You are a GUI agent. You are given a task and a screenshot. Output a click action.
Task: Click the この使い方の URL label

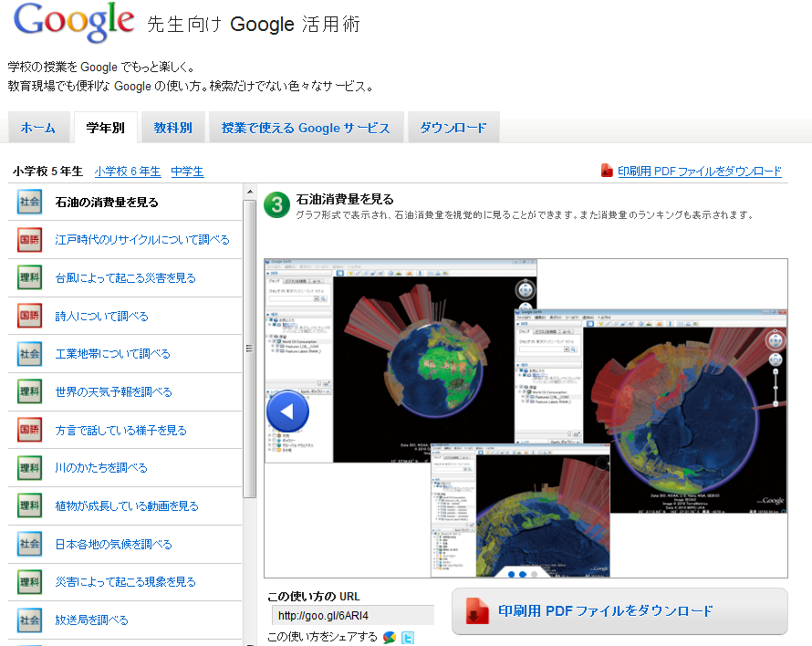pyautogui.click(x=314, y=596)
